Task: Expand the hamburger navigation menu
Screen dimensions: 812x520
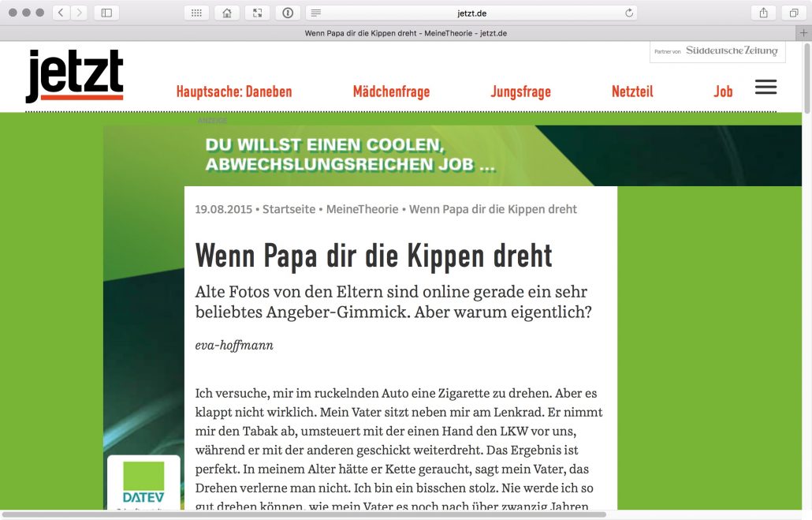Action: click(765, 88)
